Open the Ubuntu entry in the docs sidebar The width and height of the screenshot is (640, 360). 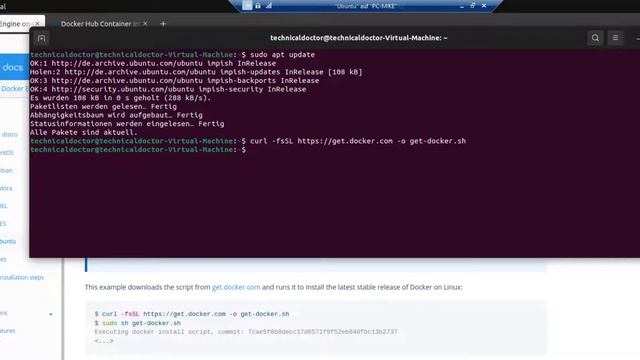(8, 241)
